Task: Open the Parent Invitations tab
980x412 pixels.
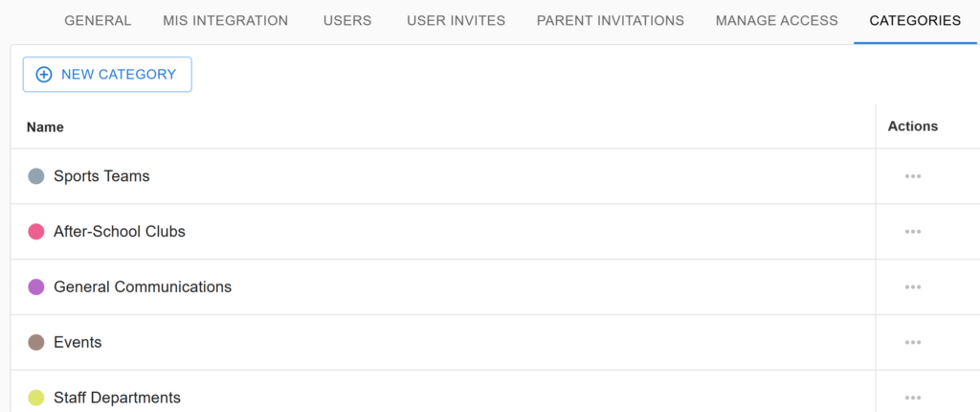Action: pyautogui.click(x=611, y=21)
